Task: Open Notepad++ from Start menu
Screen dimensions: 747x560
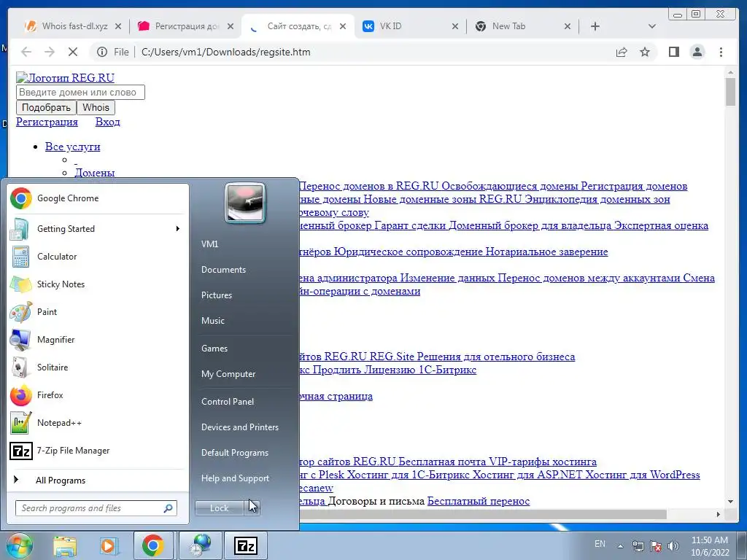Action: coord(98,422)
